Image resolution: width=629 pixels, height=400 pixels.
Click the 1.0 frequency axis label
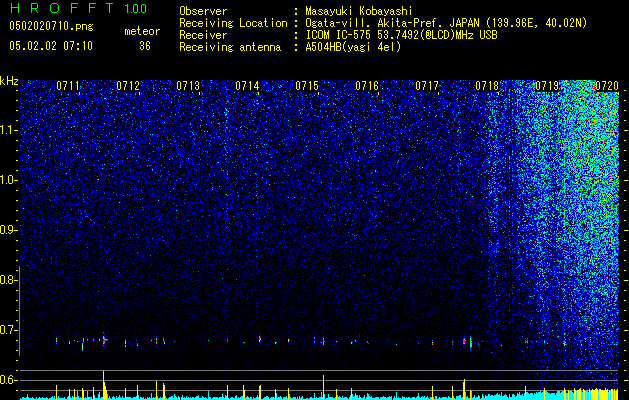click(9, 180)
